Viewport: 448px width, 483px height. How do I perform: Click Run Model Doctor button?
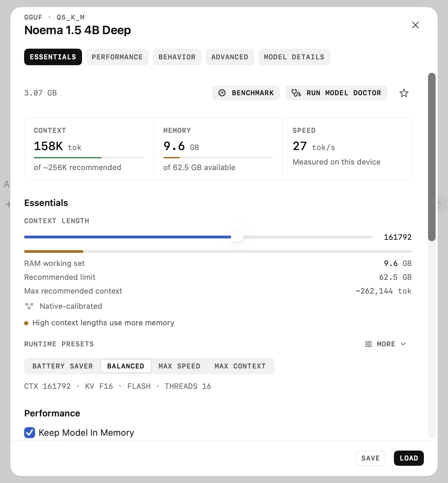pos(336,93)
